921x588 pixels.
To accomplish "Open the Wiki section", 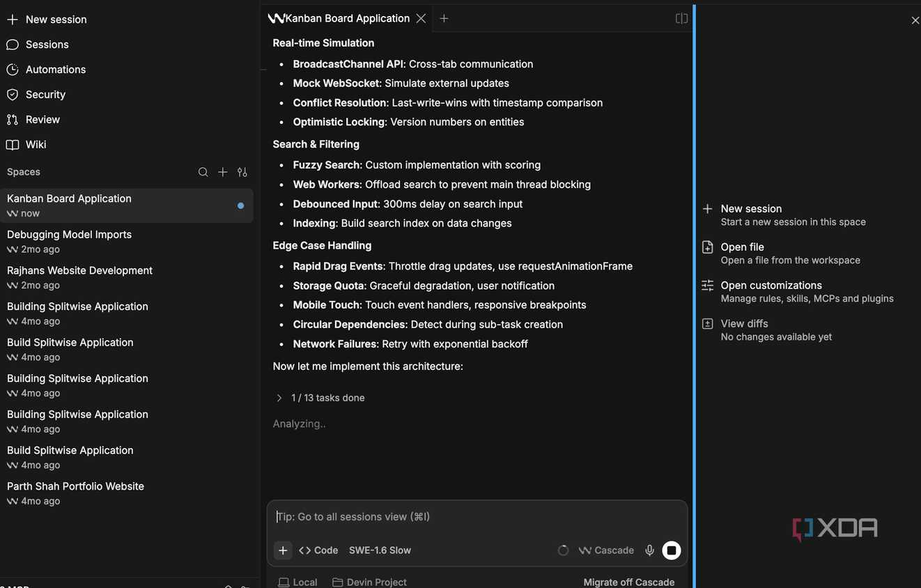I will (26, 145).
